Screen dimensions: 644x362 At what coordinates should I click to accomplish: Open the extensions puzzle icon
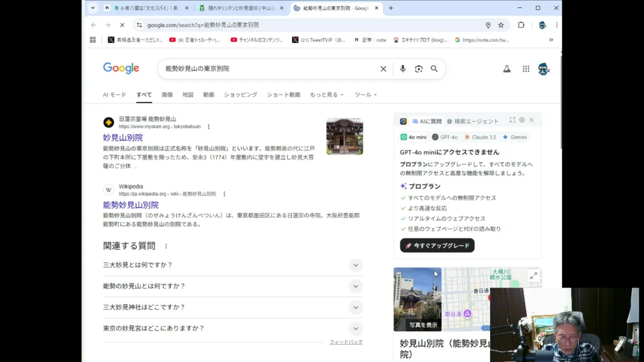click(x=521, y=25)
